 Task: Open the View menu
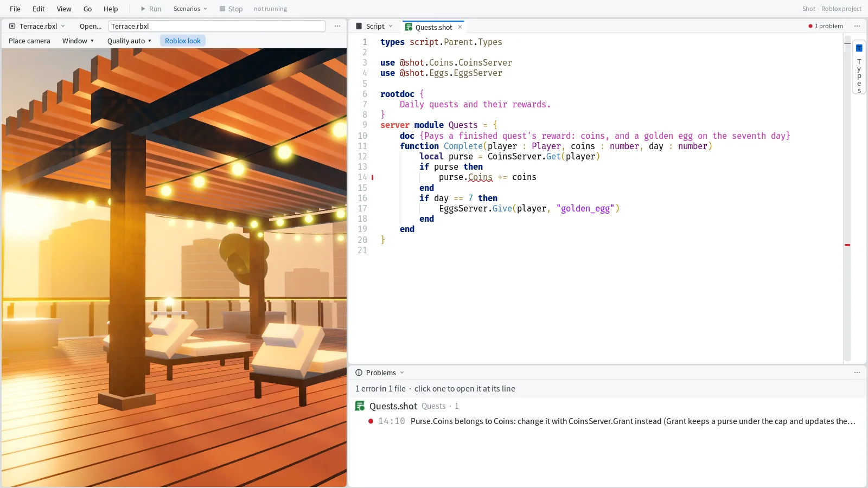[64, 9]
